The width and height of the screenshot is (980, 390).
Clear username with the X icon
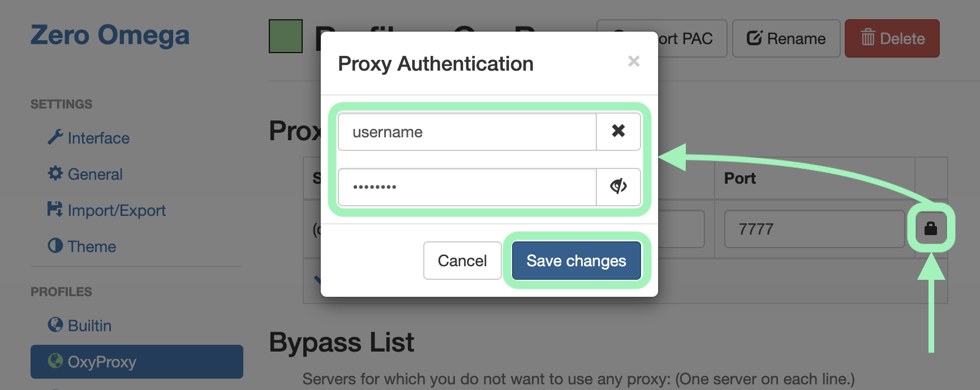point(618,131)
